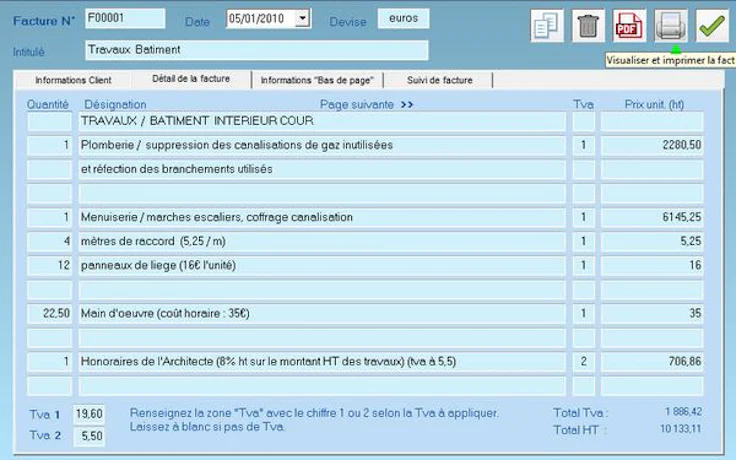The image size is (736, 460).
Task: Click the Devise field showing euros
Action: (x=403, y=18)
